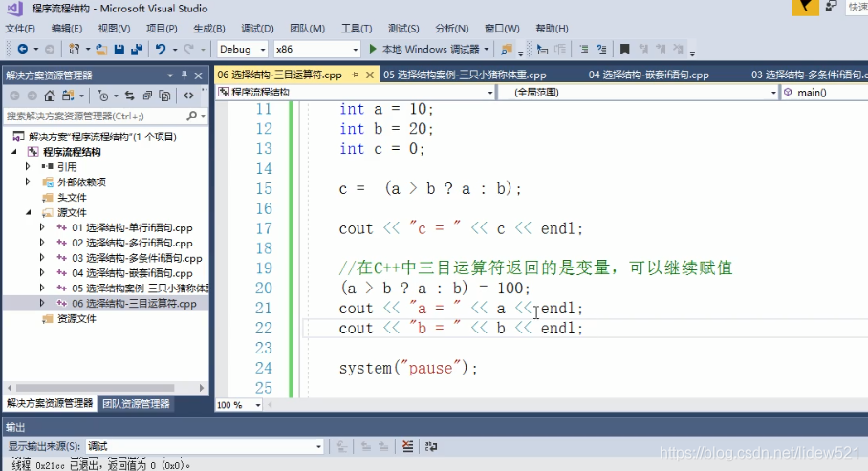
Task: Click the search magnifier in Solution Explorer
Action: (191, 116)
